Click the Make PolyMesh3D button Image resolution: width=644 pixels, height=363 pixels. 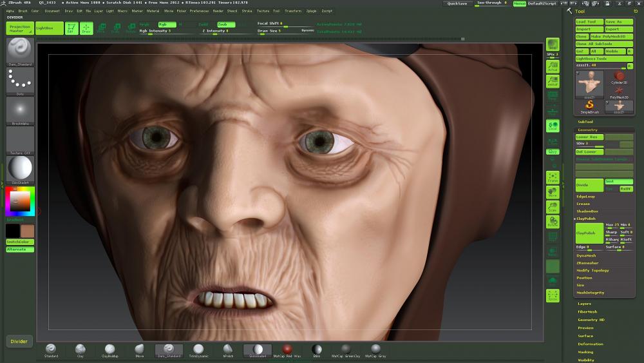pos(612,37)
